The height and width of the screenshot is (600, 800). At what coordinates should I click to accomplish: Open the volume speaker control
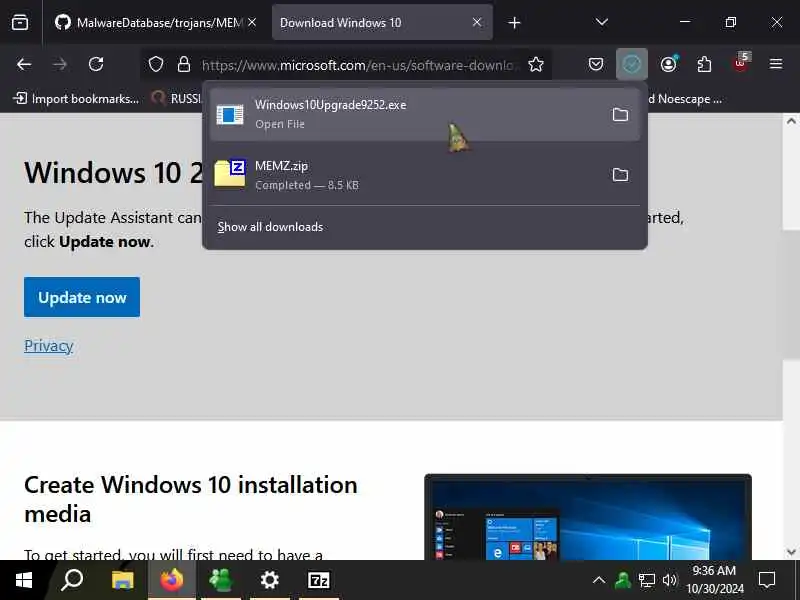coord(669,580)
